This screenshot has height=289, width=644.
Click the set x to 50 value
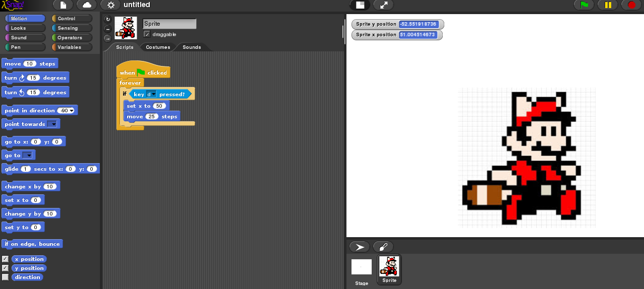click(x=159, y=106)
